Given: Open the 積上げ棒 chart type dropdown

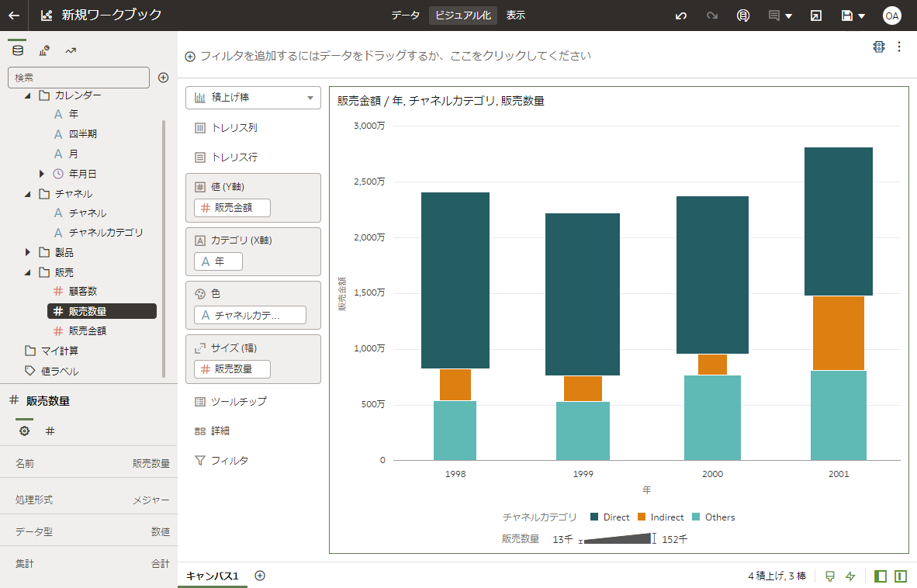Looking at the screenshot, I should coord(253,98).
